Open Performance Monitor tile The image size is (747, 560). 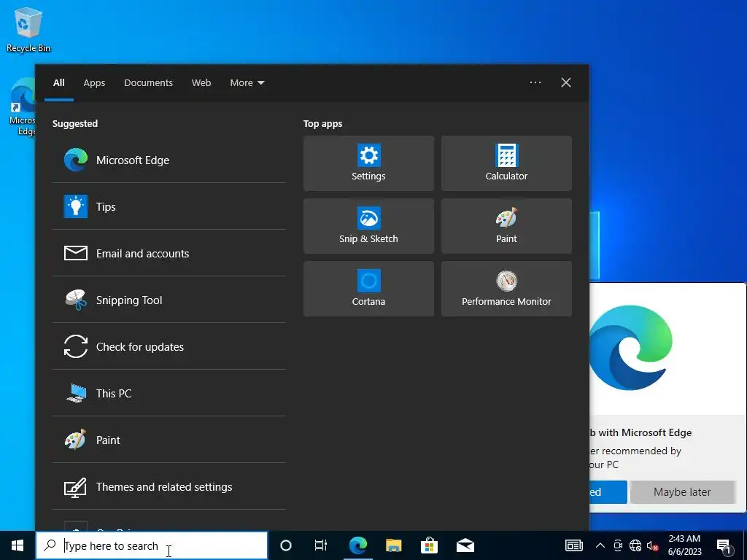(506, 289)
